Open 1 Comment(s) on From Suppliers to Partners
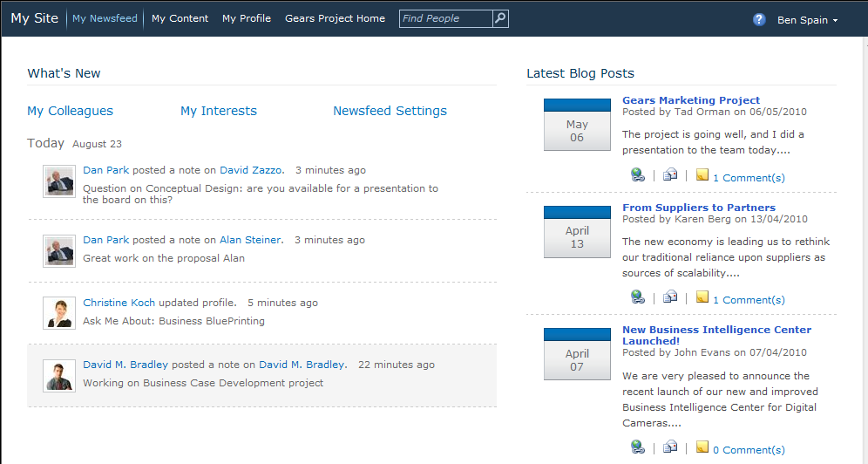868x464 pixels. tap(749, 299)
